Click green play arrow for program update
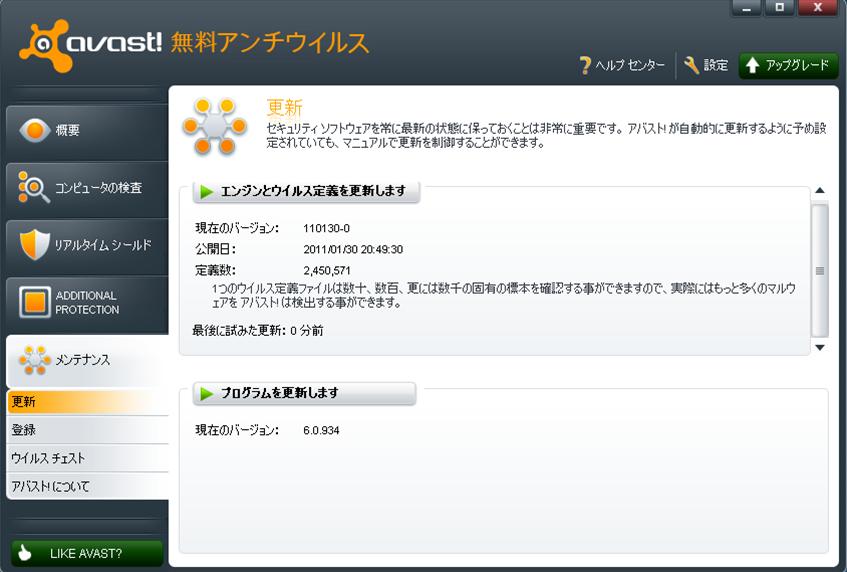This screenshot has height=572, width=847. coord(206,394)
